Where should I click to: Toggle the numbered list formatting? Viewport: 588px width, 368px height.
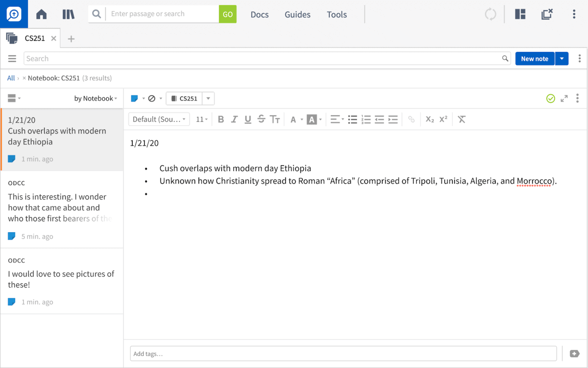[x=366, y=119]
